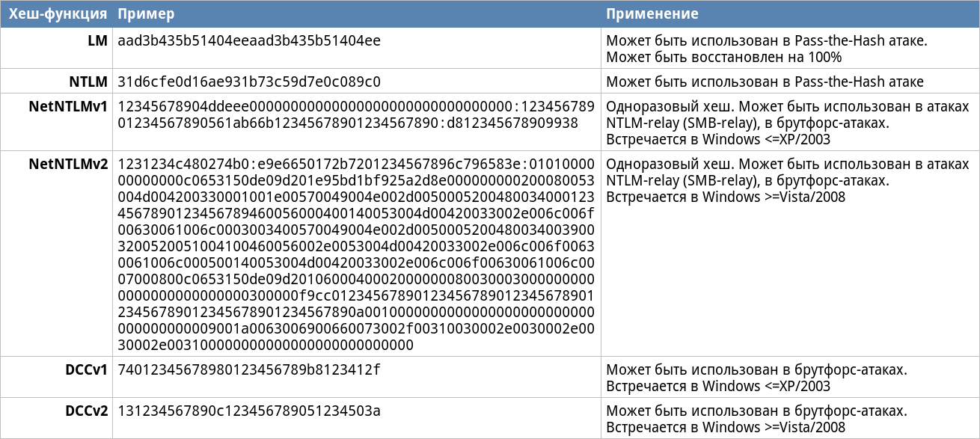Click the "Пример" column header
This screenshot has width=980, height=439.
[147, 14]
